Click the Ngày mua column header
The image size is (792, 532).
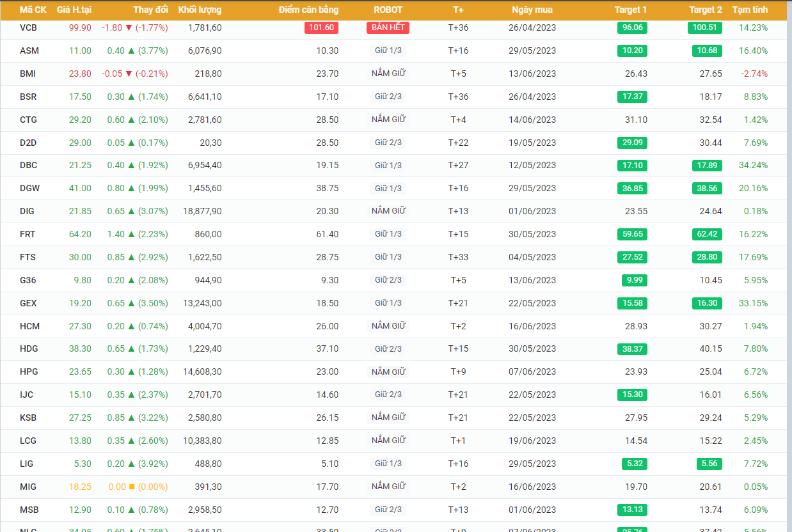(532, 10)
